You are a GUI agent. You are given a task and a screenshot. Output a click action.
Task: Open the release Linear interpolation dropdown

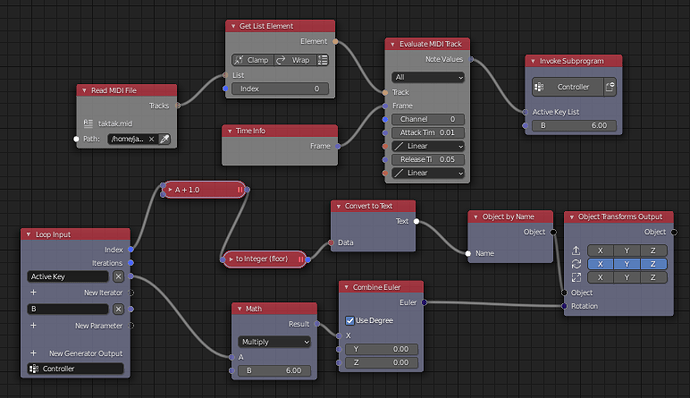coord(428,173)
